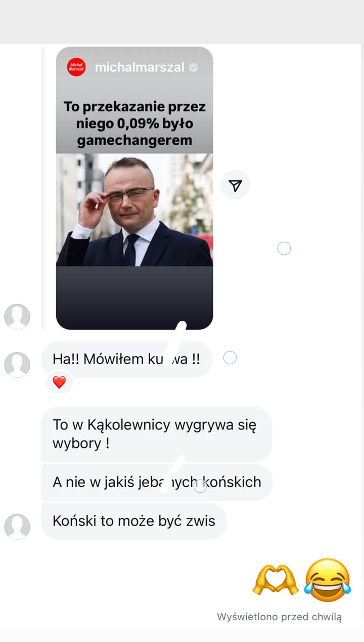Tap the heart hands emoji
Viewport: 364px width, 642px height.
(x=276, y=580)
